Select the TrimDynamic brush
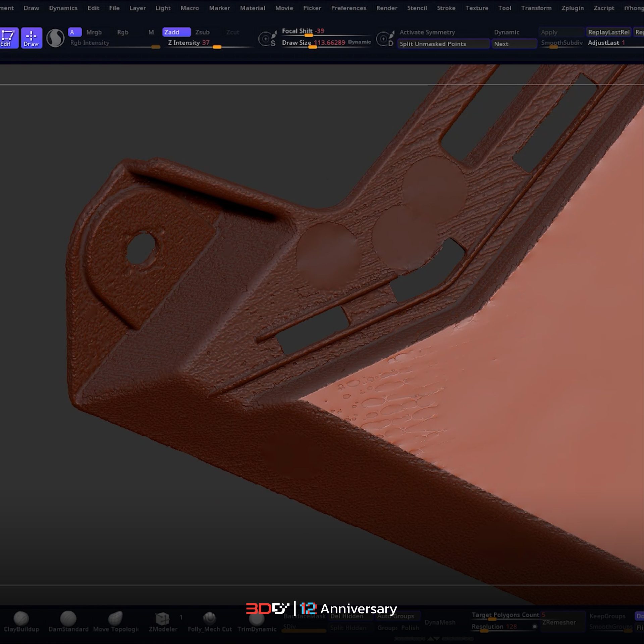This screenshot has height=644, width=644. tap(257, 619)
